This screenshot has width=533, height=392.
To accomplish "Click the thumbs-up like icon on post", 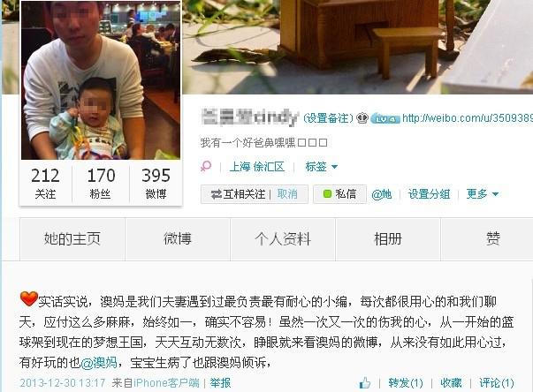I will [365, 383].
